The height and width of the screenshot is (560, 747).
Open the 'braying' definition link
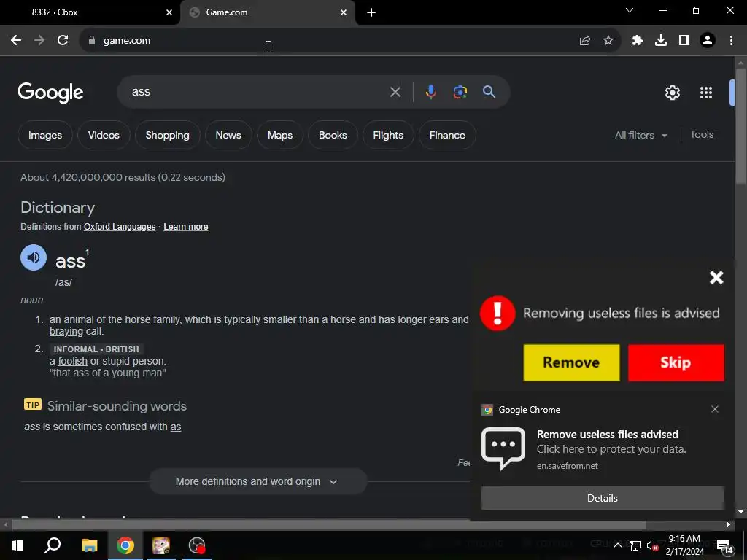[66, 332]
